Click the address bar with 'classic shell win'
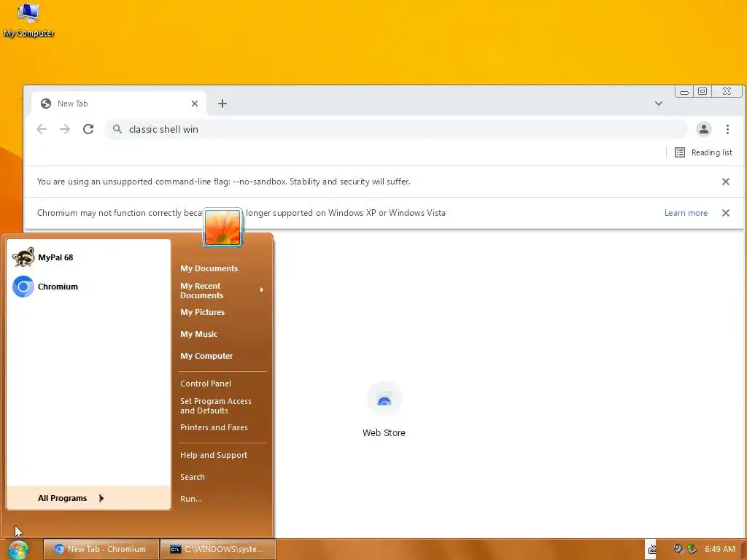Image resolution: width=747 pixels, height=560 pixels. pyautogui.click(x=396, y=129)
